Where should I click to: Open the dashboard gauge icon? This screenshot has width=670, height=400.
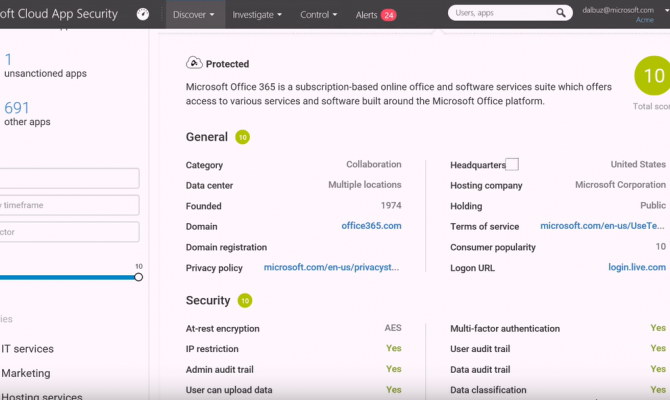[x=143, y=15]
